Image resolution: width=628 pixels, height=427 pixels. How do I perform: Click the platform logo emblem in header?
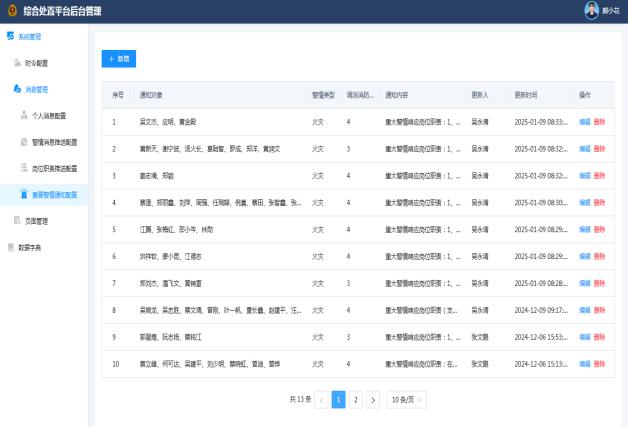click(x=12, y=11)
